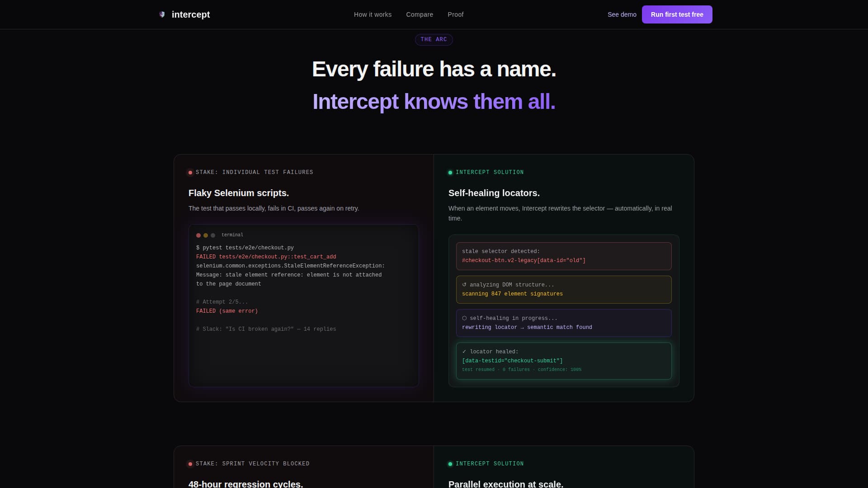Click the See demo link
The height and width of the screenshot is (488, 868).
pos(622,14)
